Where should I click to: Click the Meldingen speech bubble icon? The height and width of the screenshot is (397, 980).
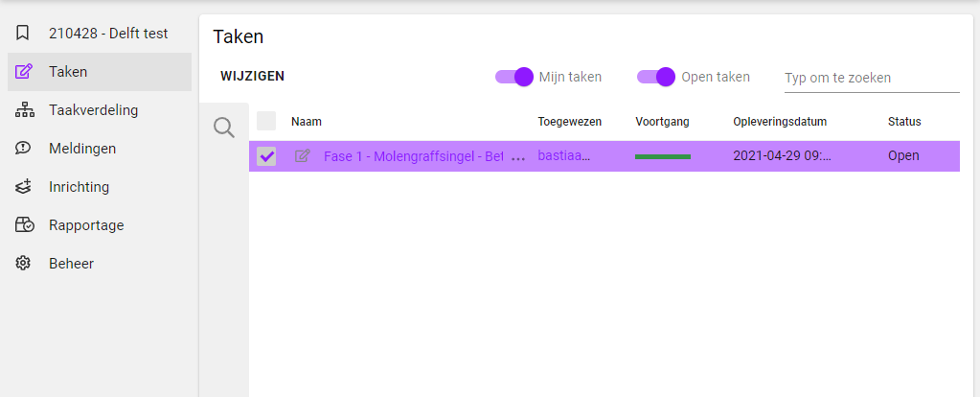pyautogui.click(x=24, y=149)
